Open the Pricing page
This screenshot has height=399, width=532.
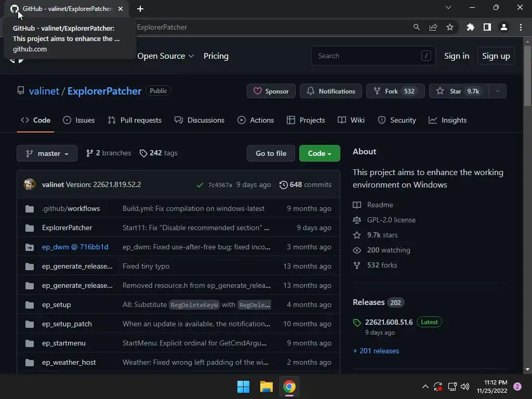coord(216,56)
